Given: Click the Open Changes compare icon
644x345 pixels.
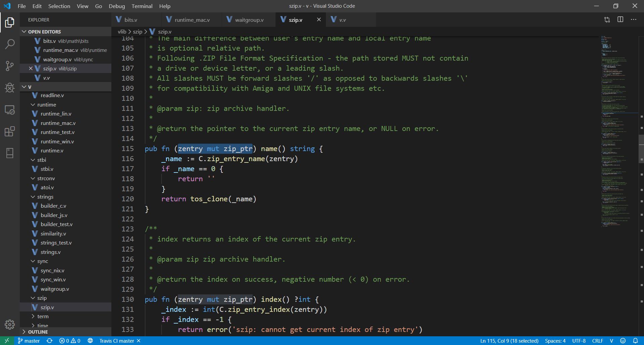Looking at the screenshot, I should [607, 20].
